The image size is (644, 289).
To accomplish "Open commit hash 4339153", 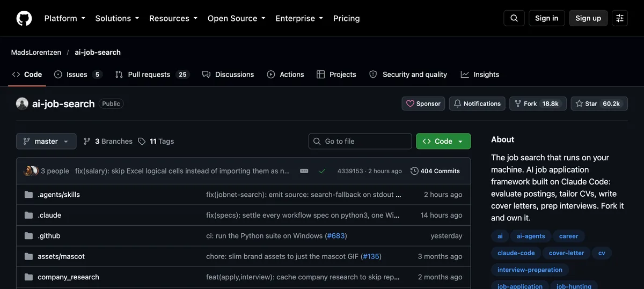I will (x=350, y=171).
